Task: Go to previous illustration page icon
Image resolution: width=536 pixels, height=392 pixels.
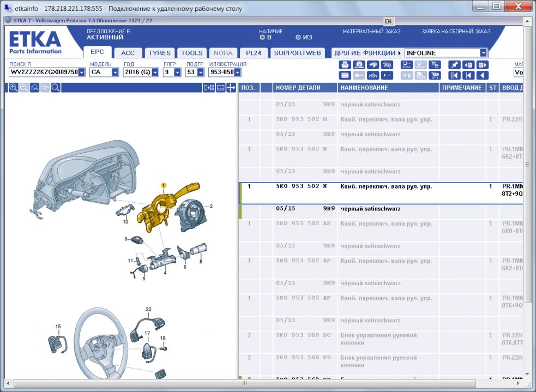Action: click(468, 64)
